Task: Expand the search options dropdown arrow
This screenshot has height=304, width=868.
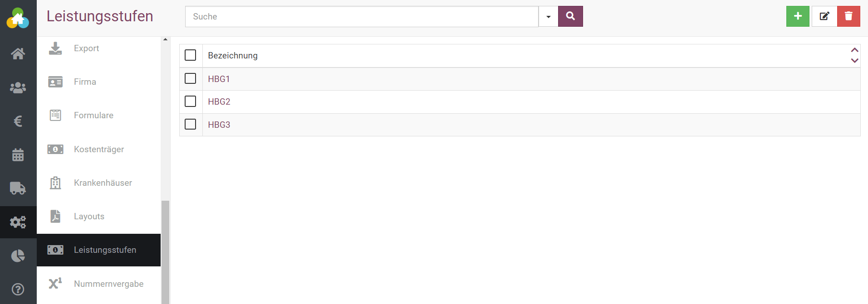Action: click(548, 17)
